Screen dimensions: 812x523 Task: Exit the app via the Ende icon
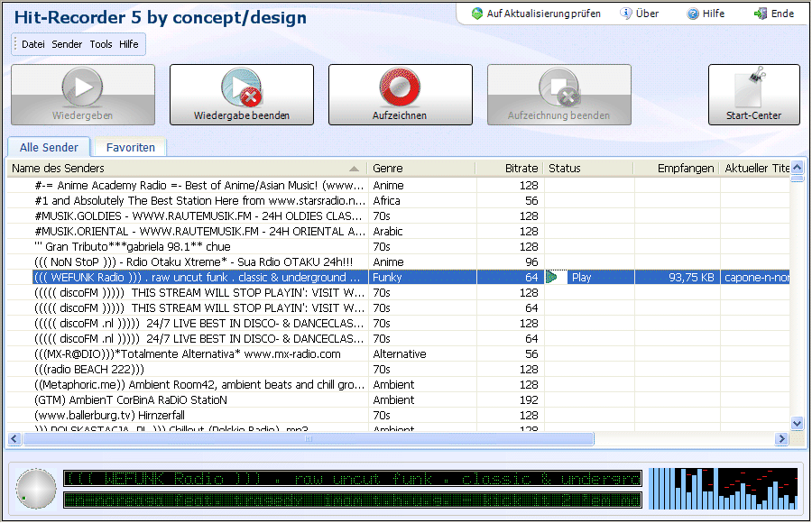click(761, 14)
